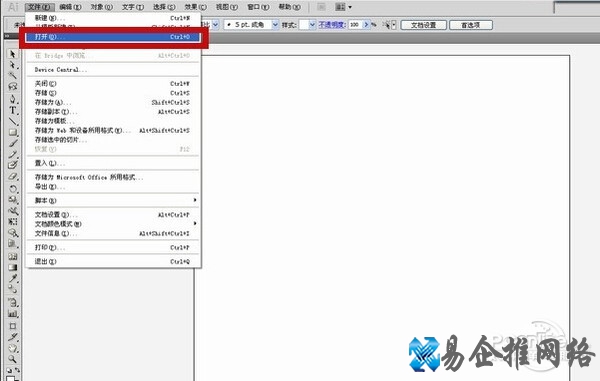Open the 文件 menu
Screen dimensions: 600x381
point(40,7)
